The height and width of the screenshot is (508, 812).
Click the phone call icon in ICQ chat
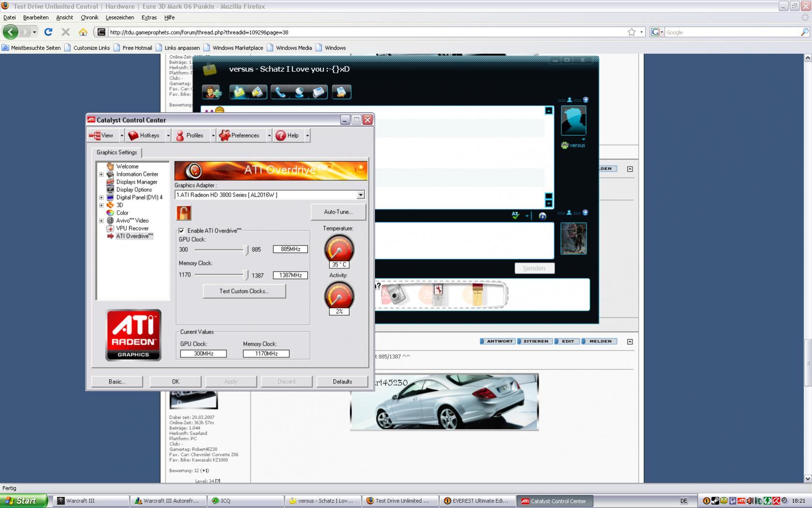[280, 92]
